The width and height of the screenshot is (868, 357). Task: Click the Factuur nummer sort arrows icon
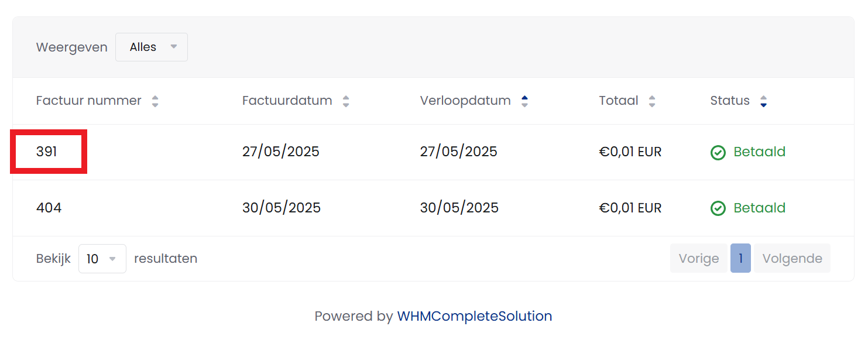(x=155, y=101)
